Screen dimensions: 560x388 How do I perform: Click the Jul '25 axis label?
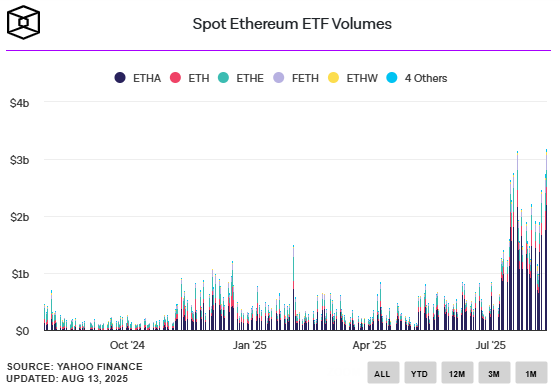click(491, 345)
